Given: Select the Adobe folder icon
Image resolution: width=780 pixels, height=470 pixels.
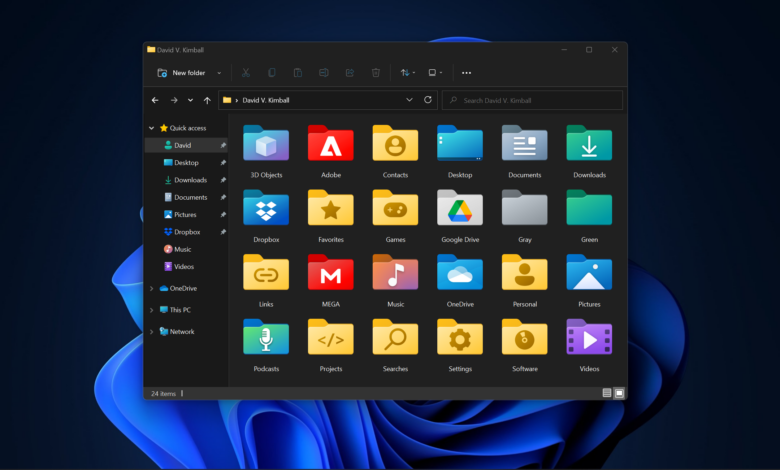Looking at the screenshot, I should pos(331,143).
